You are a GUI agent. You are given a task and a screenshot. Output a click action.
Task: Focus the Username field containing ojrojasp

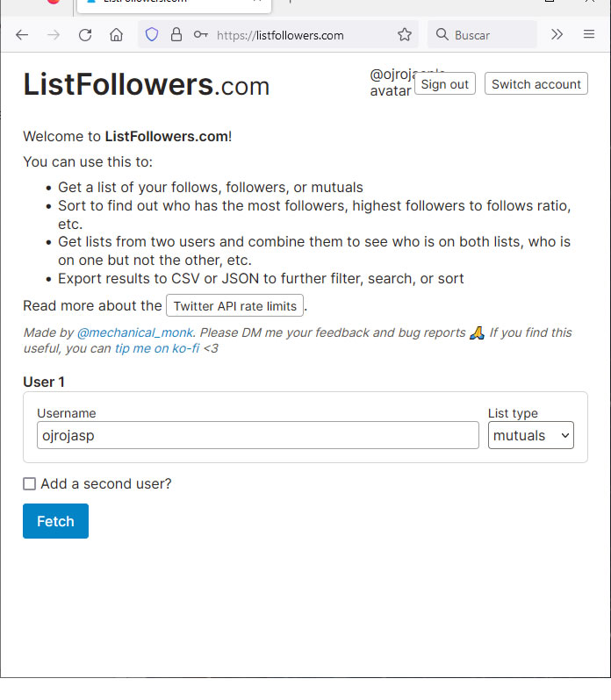(x=258, y=435)
